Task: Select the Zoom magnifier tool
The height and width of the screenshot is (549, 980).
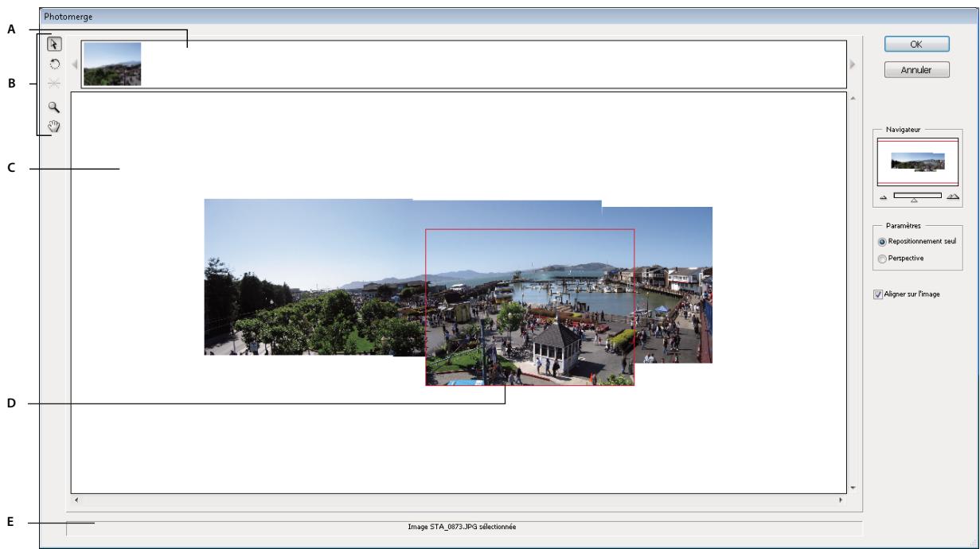Action: (54, 108)
